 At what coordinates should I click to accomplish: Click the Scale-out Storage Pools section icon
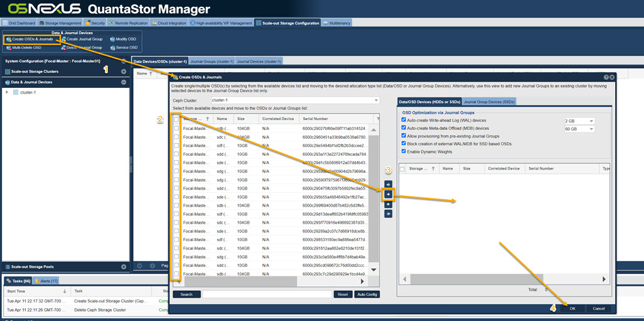[8, 267]
